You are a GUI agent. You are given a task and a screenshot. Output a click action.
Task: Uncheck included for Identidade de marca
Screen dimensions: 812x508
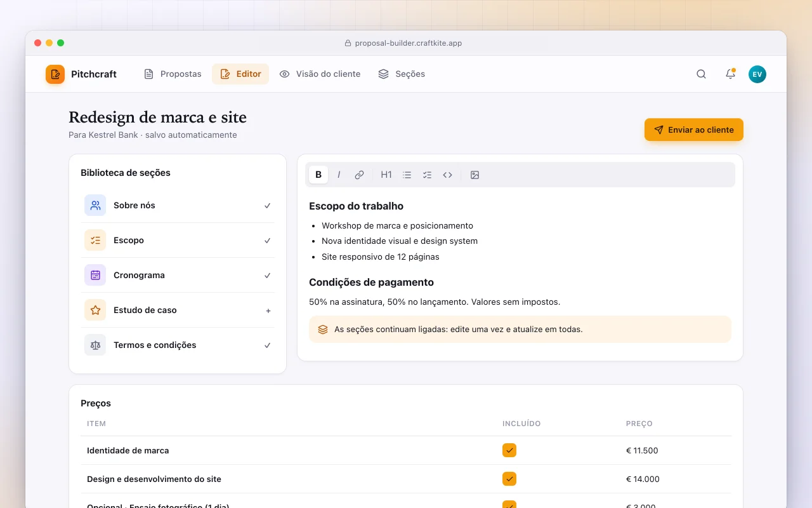pyautogui.click(x=509, y=450)
